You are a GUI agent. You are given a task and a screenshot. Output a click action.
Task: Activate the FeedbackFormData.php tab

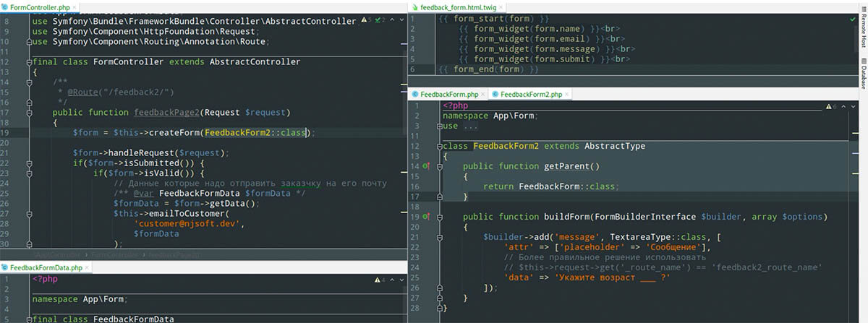pyautogui.click(x=46, y=267)
